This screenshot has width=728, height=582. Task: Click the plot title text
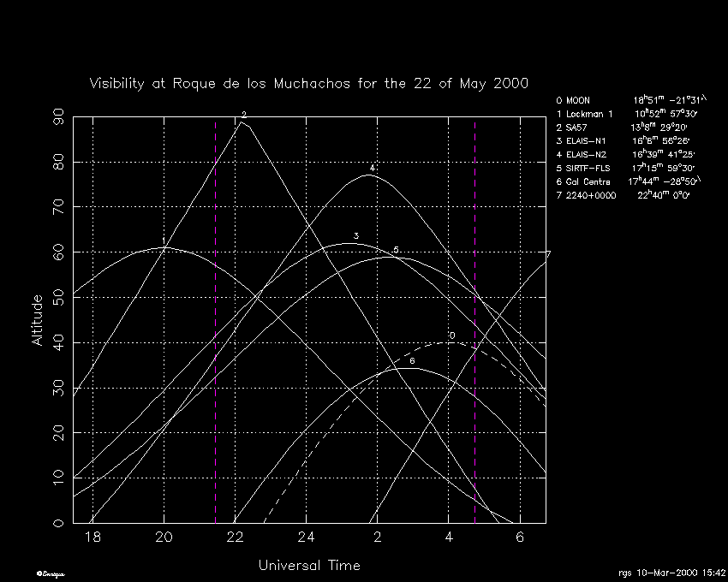[308, 84]
